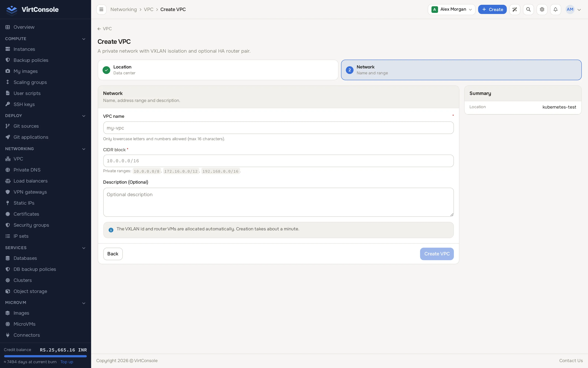Go to the Location step
The image size is (588, 368).
pyautogui.click(x=218, y=70)
